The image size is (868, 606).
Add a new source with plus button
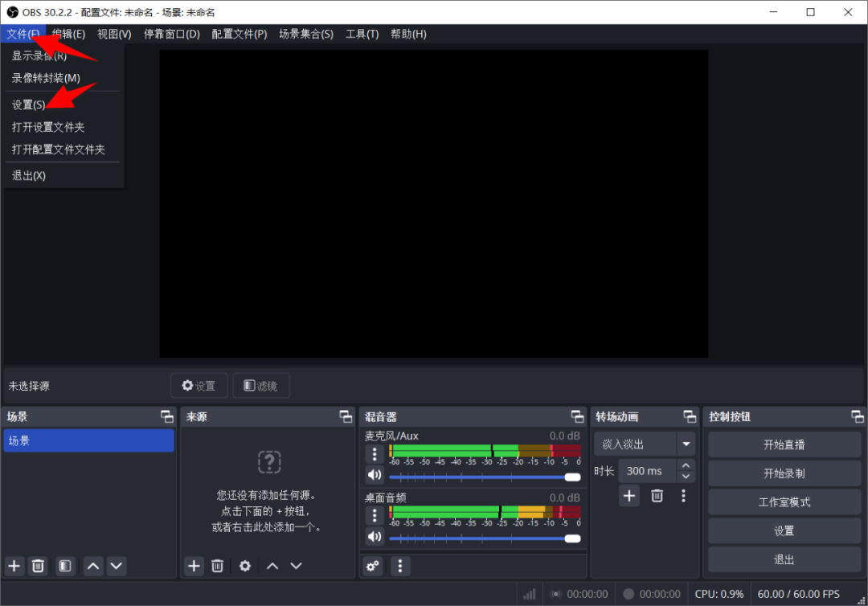pyautogui.click(x=194, y=566)
